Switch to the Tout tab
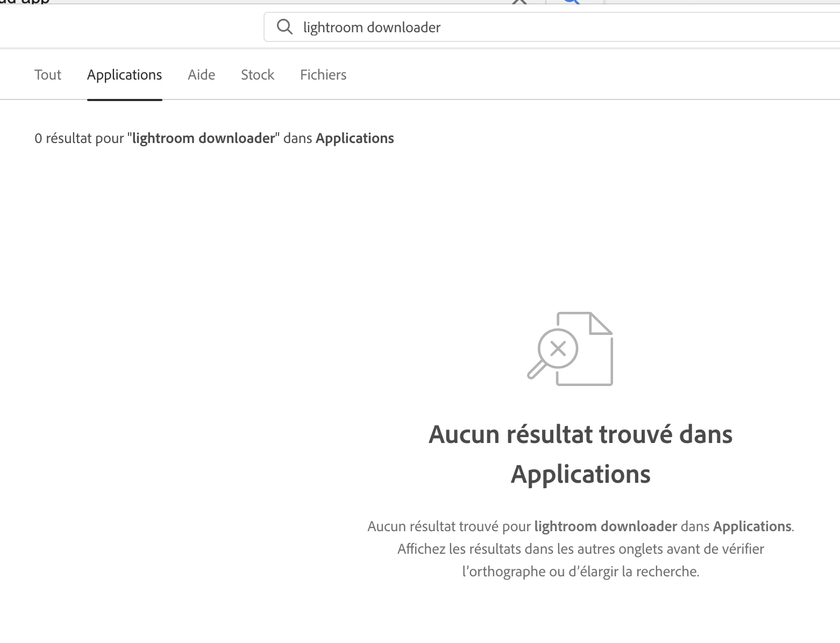The width and height of the screenshot is (840, 643). coord(48,75)
